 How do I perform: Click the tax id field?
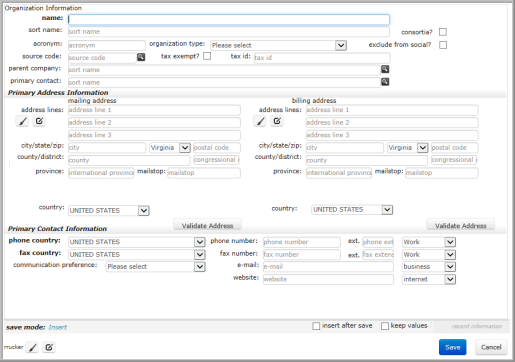322,58
